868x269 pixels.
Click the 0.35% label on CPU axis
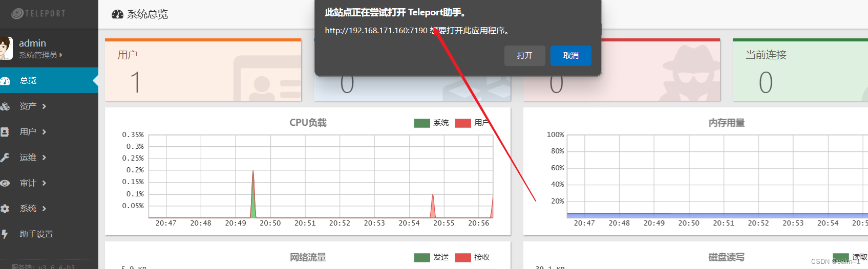tap(133, 134)
